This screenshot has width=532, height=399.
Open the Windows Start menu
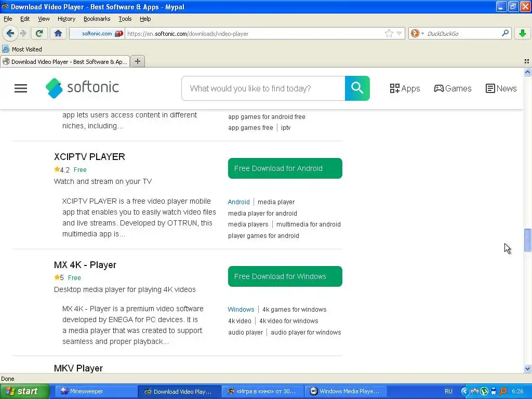coord(24,391)
